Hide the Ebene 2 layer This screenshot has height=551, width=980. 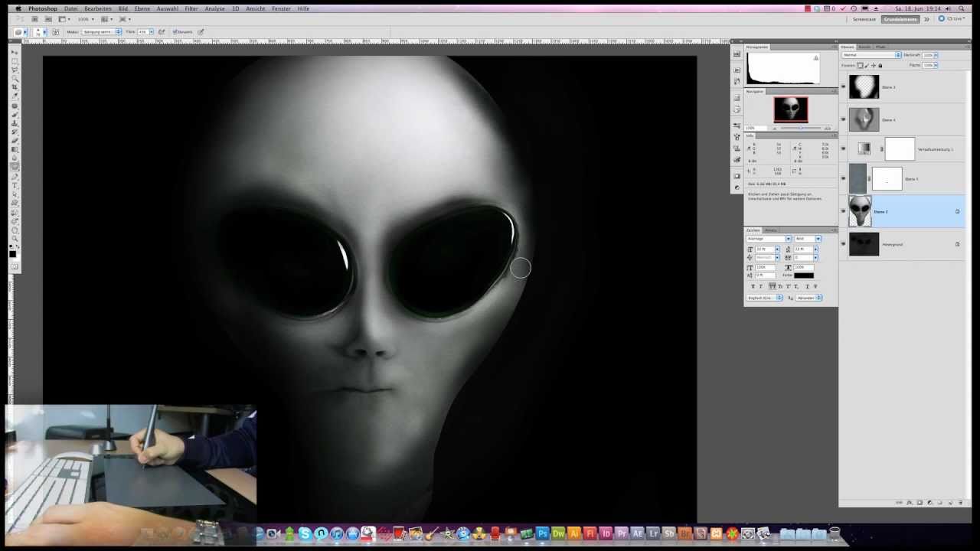tap(844, 211)
